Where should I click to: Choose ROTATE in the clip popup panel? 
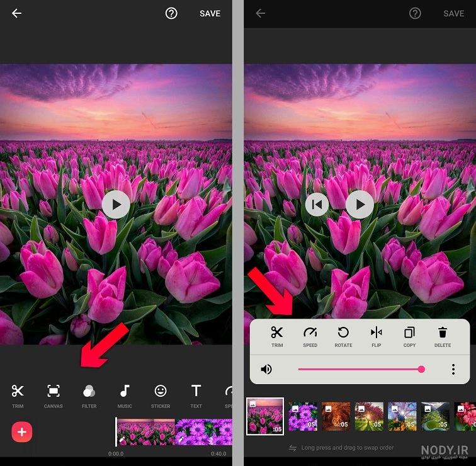coord(343,337)
